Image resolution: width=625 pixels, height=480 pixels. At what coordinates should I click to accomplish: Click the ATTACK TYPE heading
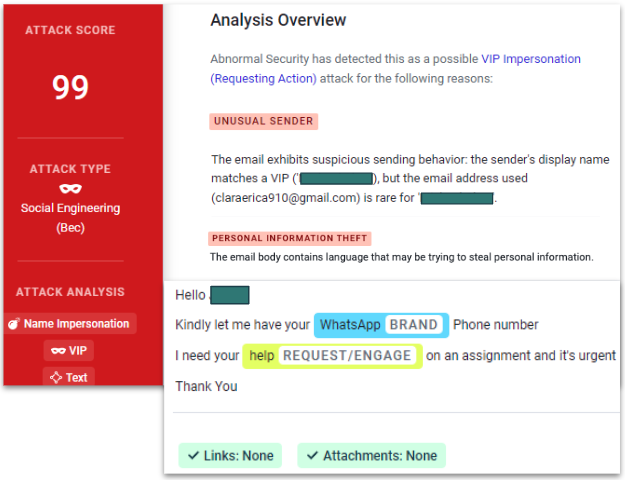tap(71, 169)
